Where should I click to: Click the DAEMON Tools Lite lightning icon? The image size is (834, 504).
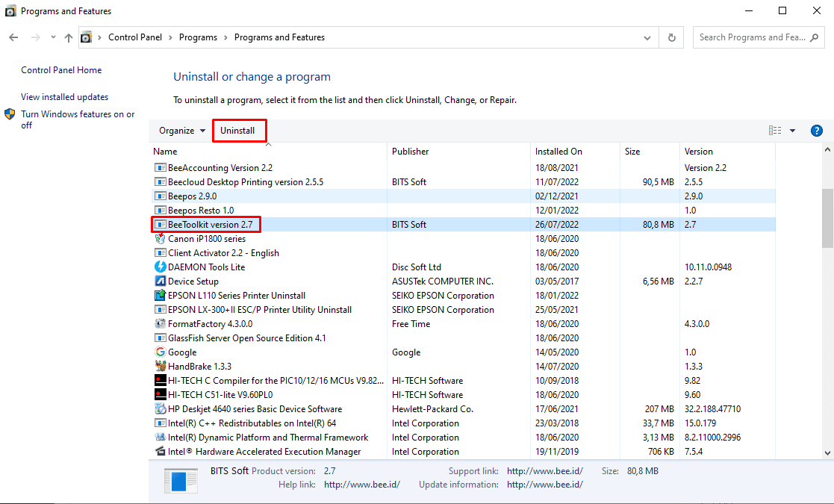[x=160, y=267]
